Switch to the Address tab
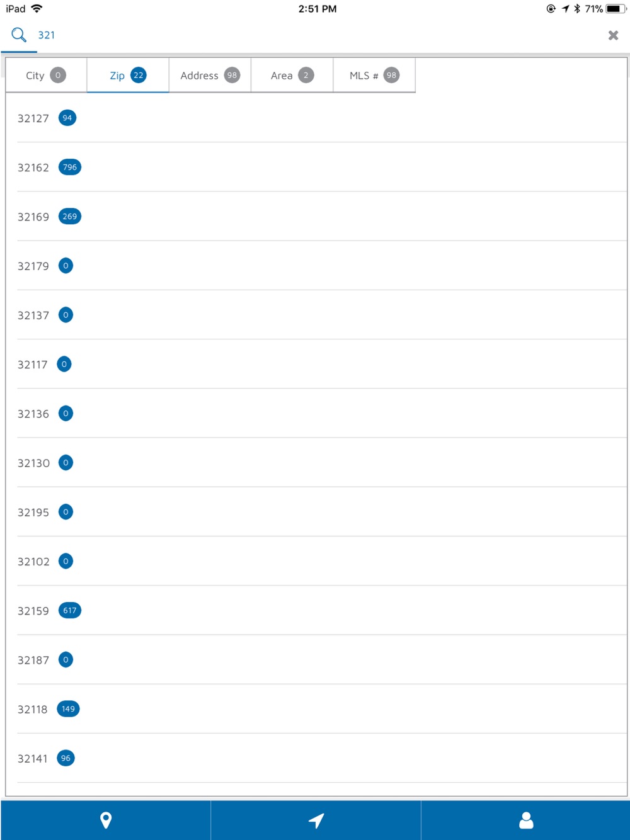 click(x=210, y=76)
